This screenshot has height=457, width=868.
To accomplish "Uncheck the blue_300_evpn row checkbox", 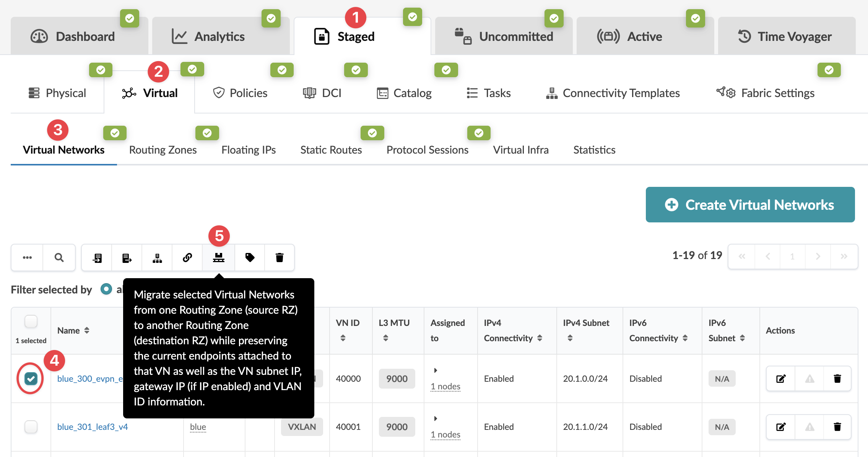I will click(x=31, y=379).
